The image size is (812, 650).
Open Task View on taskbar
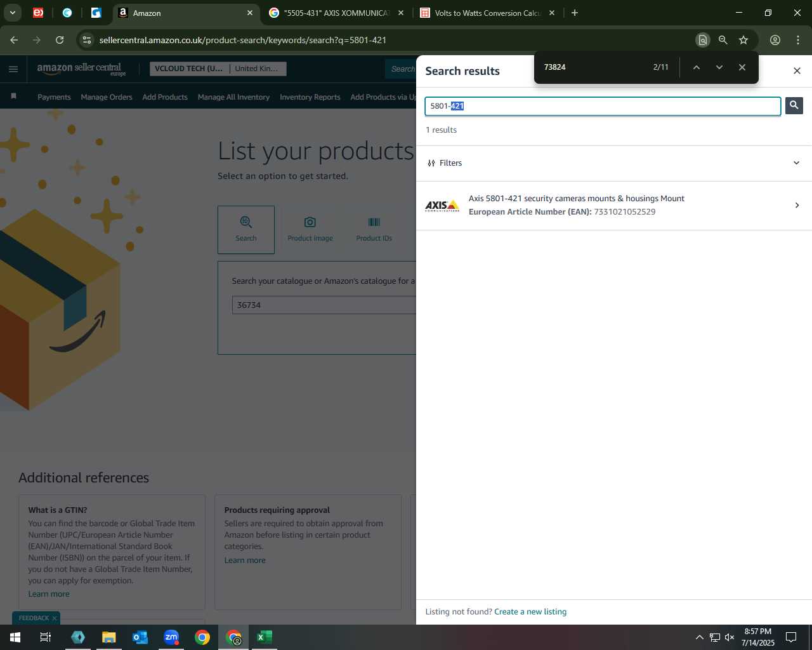46,637
